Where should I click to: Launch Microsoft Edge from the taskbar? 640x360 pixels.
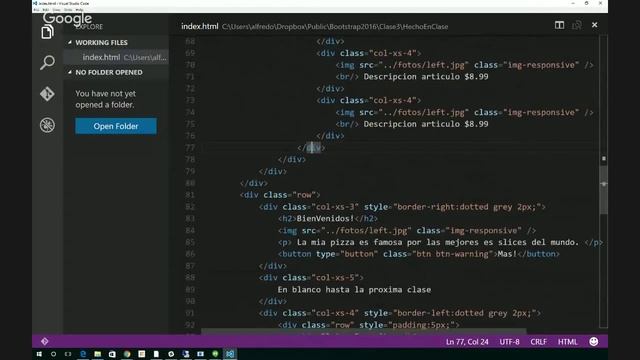[x=83, y=354]
